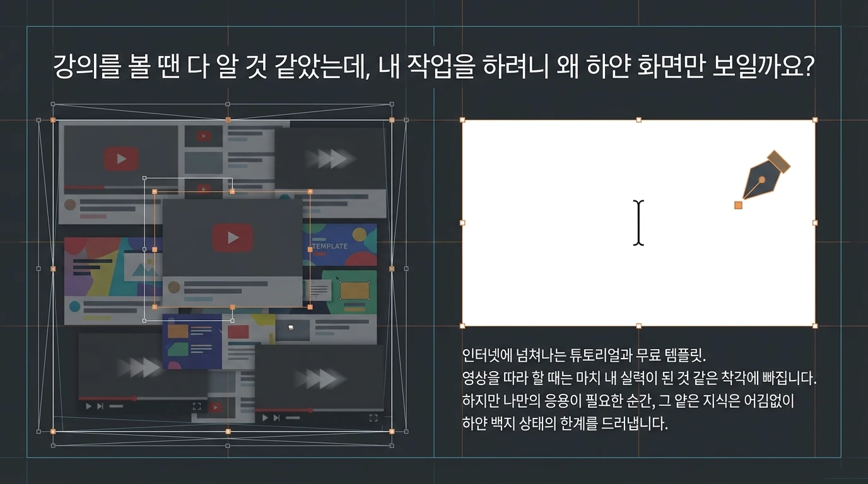Click the play icon in the bottom-left player controls
Screen dimensions: 868x484
point(88,406)
